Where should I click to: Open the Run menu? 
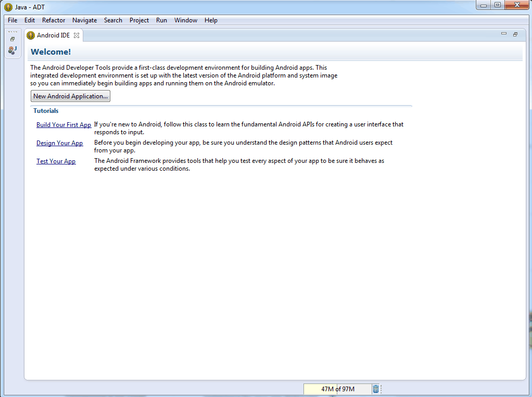161,20
